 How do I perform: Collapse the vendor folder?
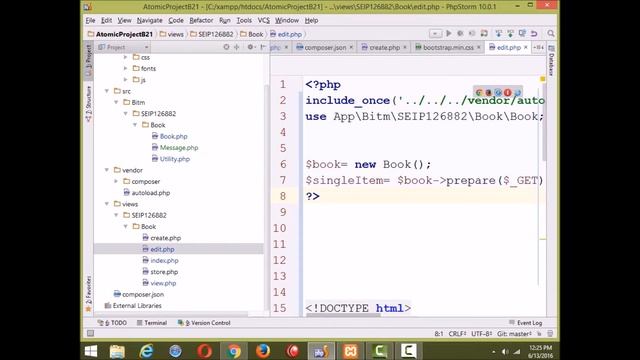coord(107,170)
